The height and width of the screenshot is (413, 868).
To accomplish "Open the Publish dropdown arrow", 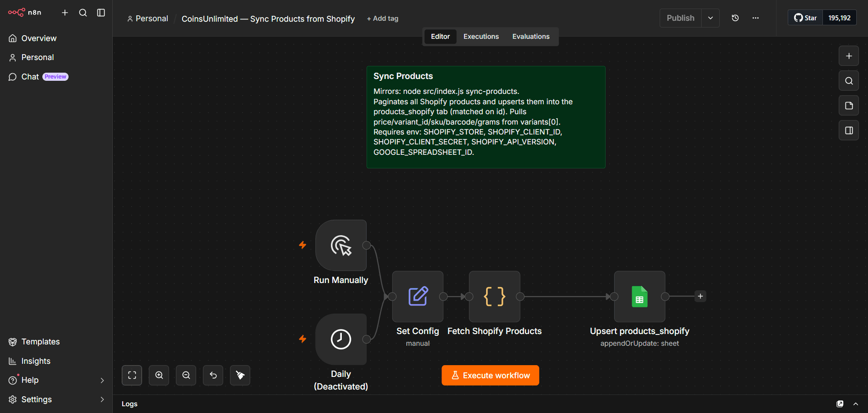I will [x=711, y=18].
